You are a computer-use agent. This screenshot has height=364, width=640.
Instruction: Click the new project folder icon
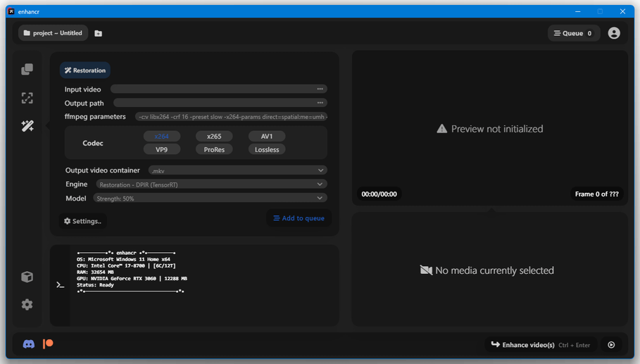click(x=99, y=34)
